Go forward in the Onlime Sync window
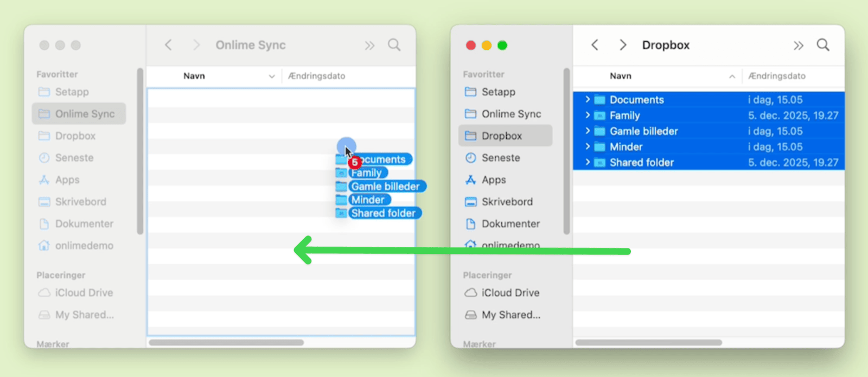Viewport: 868px width, 377px height. click(196, 45)
